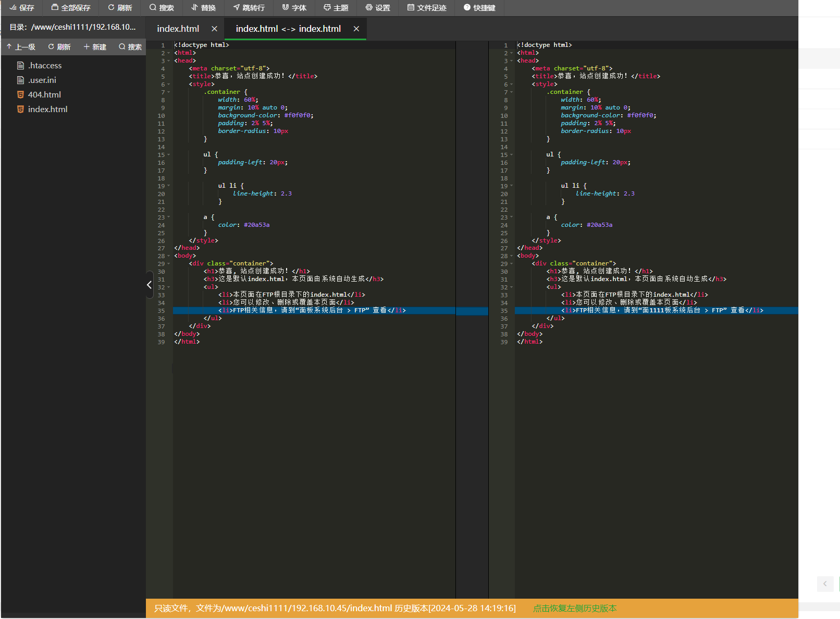The image size is (840, 619).
Task: Fold line 7 .container in left pane
Action: 169,92
